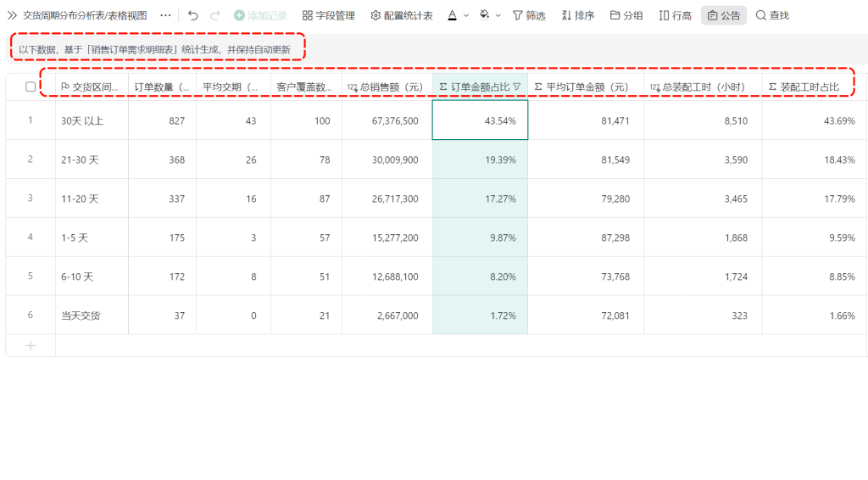Select row number 6
Image resolution: width=868 pixels, height=480 pixels.
pos(31,315)
